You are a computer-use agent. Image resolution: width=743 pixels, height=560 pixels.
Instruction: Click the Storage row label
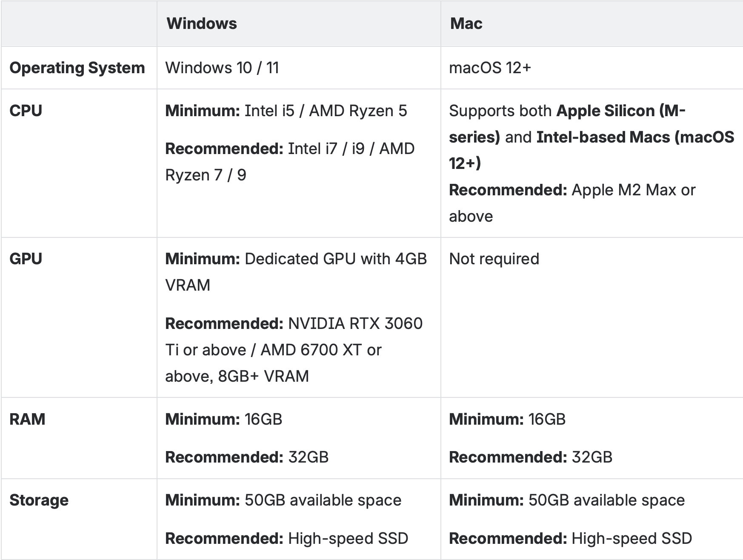pos(39,500)
